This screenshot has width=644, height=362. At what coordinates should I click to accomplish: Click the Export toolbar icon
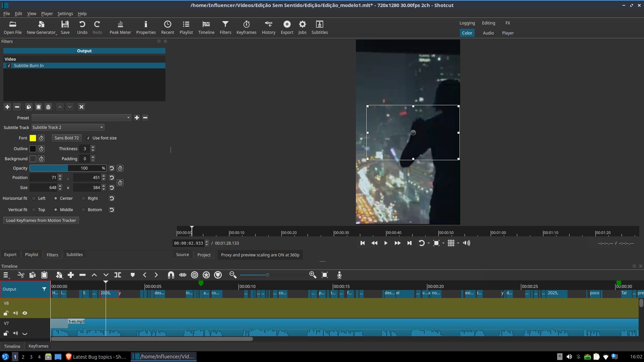point(287,27)
